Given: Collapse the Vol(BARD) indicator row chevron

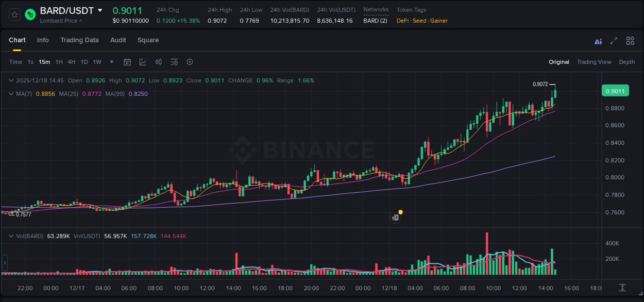Looking at the screenshot, I should [x=11, y=236].
